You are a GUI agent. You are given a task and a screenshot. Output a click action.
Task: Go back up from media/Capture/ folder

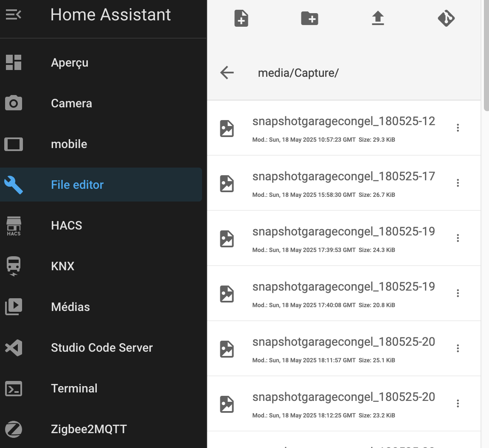tap(227, 73)
